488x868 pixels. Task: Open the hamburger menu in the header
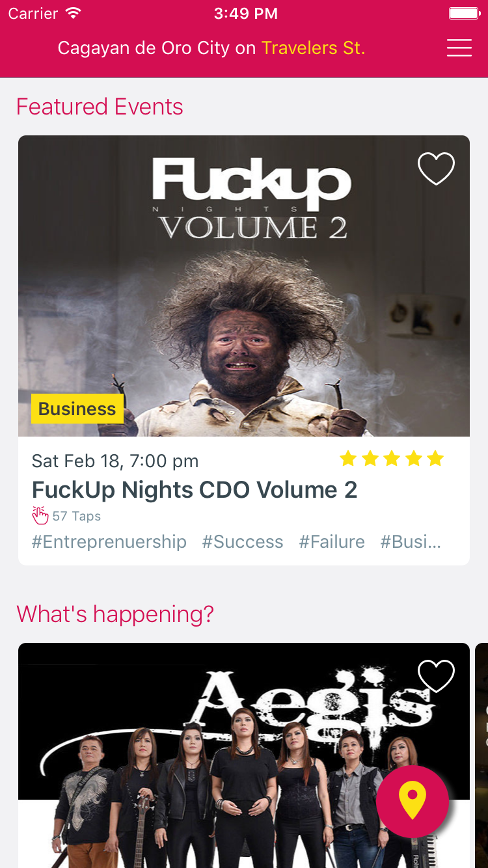point(459,48)
